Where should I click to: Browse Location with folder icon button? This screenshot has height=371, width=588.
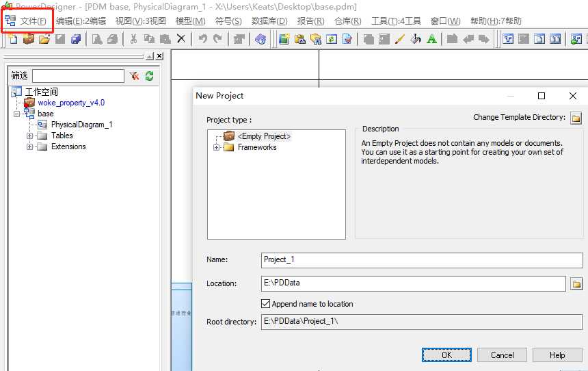[x=576, y=284]
